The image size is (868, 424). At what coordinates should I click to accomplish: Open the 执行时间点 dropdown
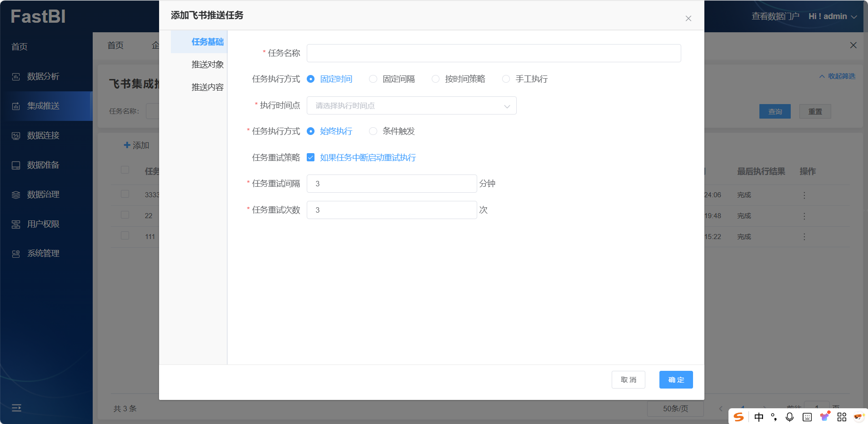click(411, 106)
